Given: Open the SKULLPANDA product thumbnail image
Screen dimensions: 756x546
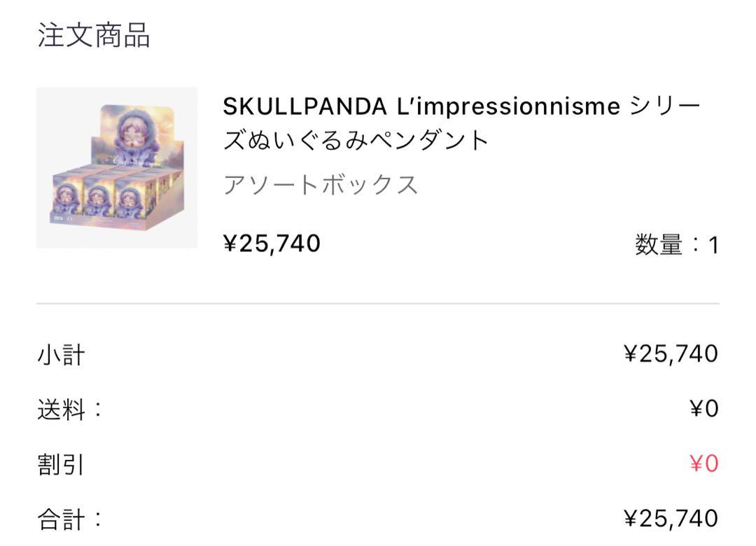Looking at the screenshot, I should point(117,167).
